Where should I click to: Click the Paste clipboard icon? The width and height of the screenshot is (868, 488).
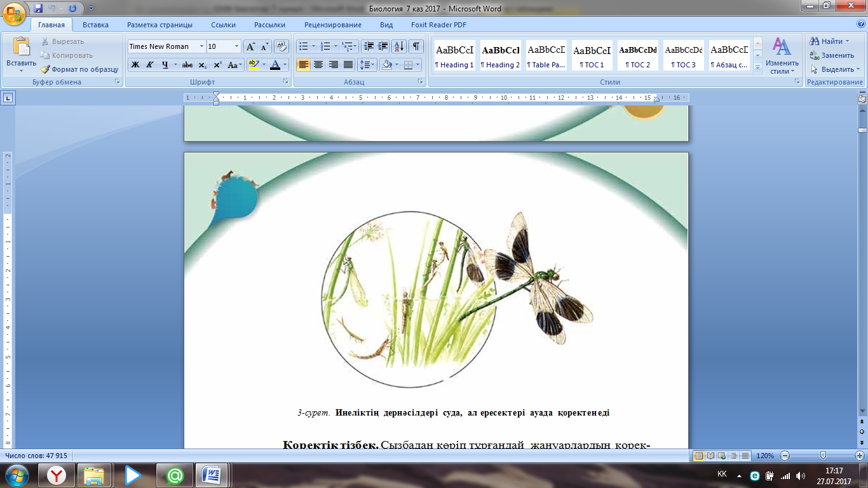21,48
